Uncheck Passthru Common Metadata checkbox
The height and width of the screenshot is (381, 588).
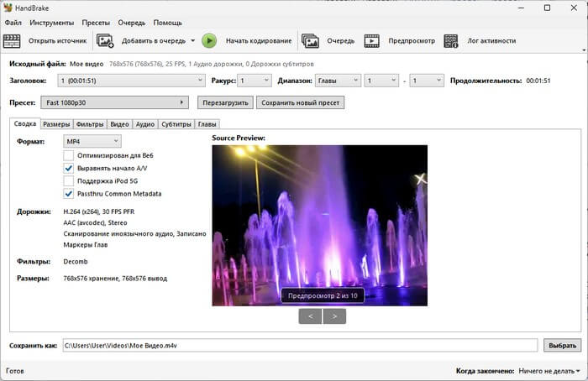(68, 194)
